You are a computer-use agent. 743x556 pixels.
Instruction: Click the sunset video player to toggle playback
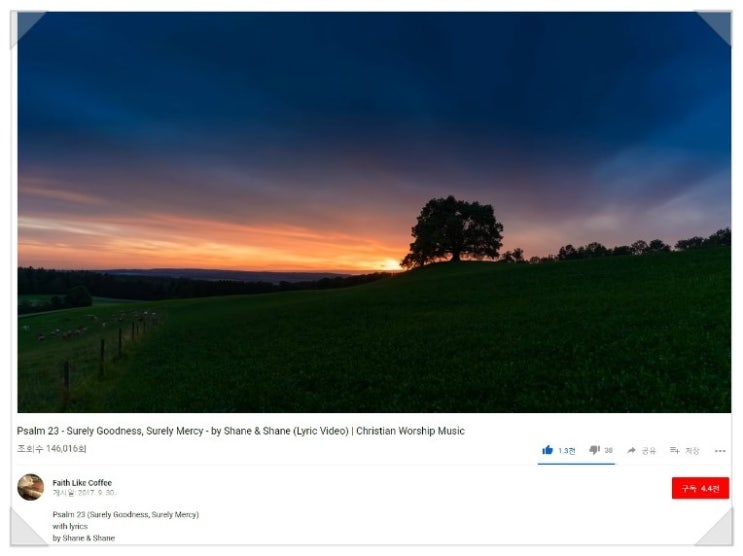(374, 212)
